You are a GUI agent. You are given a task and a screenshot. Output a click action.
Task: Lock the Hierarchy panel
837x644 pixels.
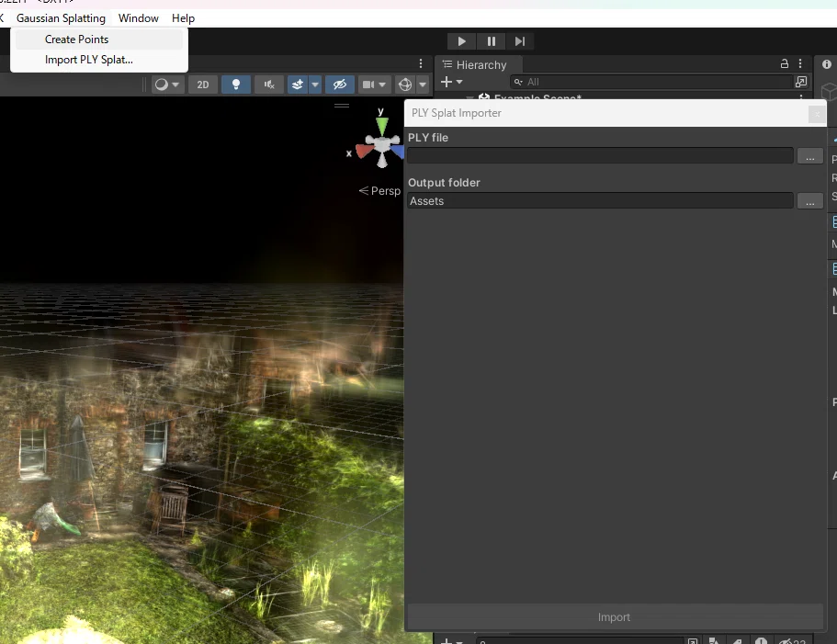784,63
